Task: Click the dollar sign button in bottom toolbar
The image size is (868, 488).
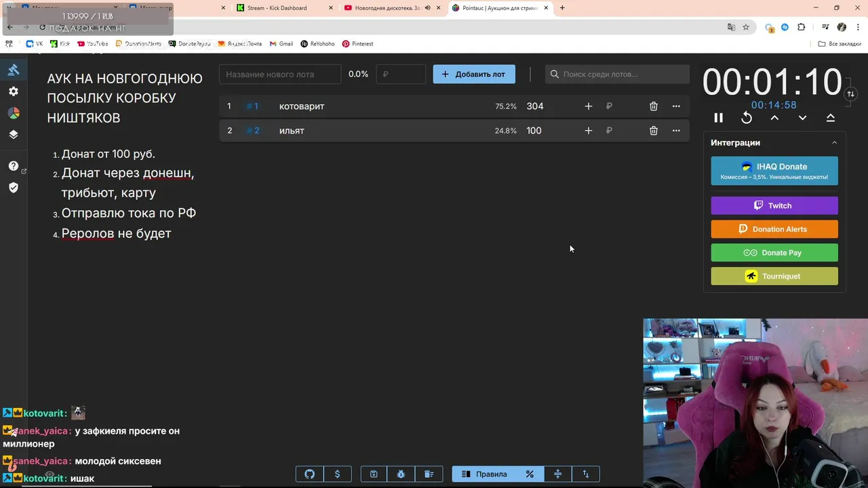Action: click(338, 474)
